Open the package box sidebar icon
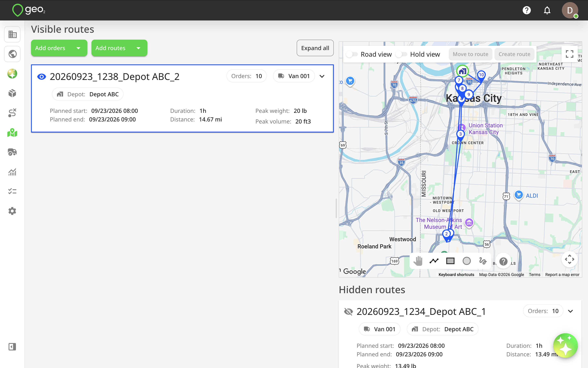 tap(12, 93)
